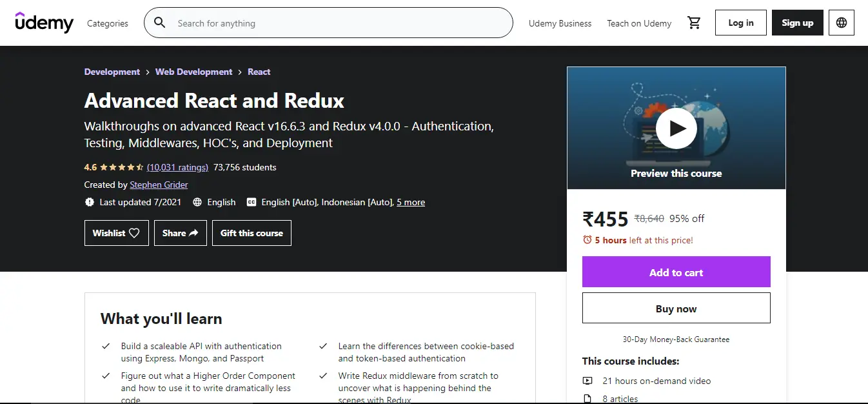Expand the 5 more subtitle languages
Image resolution: width=868 pixels, height=404 pixels.
(411, 202)
